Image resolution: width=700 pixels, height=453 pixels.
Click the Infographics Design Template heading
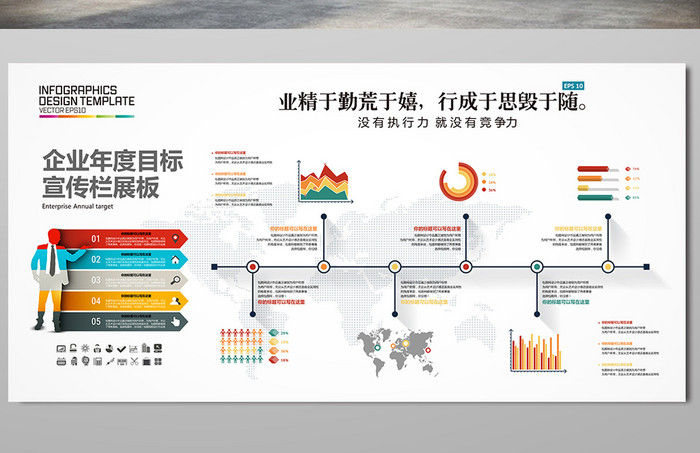[x=86, y=96]
